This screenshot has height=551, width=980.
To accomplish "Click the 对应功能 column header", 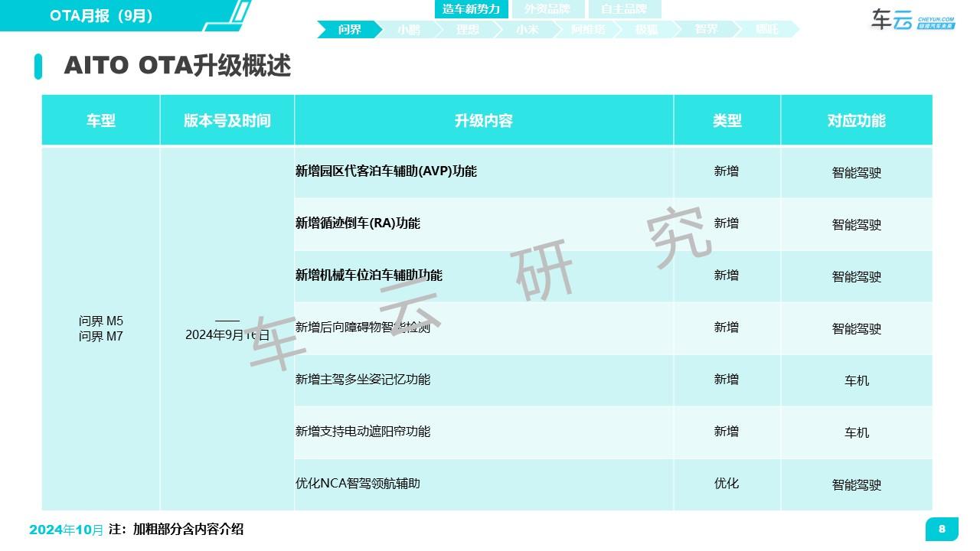I will coord(857,120).
